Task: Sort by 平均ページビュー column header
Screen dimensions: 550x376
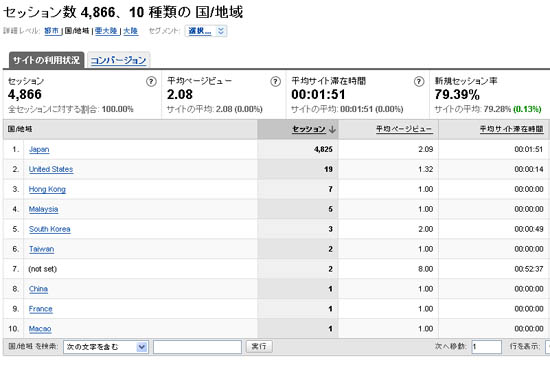Action: click(404, 129)
